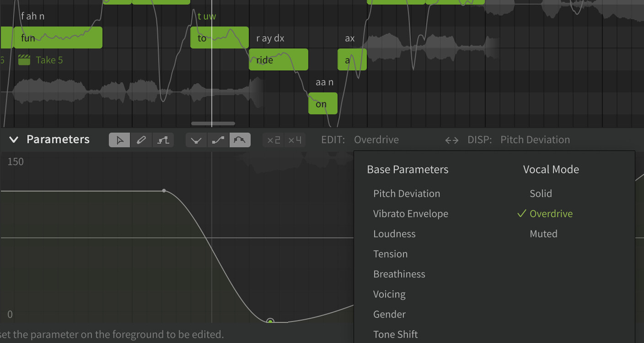
Task: Select the pointer tool in Parameters toolbar
Action: [x=119, y=140]
